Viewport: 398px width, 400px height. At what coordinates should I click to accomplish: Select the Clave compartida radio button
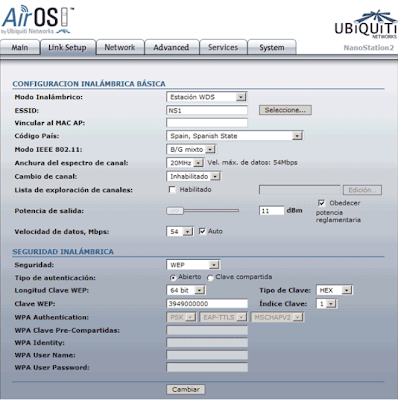pyautogui.click(x=210, y=277)
